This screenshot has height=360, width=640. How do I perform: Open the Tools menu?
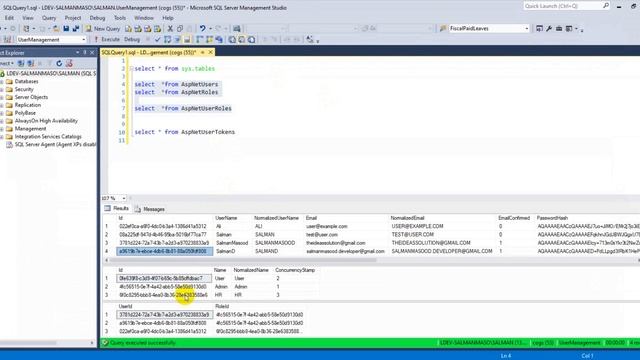120,18
